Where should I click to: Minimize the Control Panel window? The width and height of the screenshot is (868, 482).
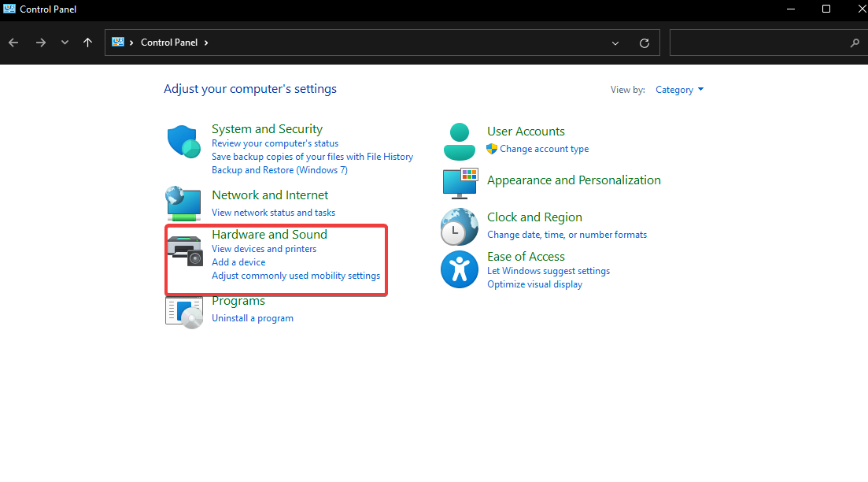pyautogui.click(x=791, y=9)
